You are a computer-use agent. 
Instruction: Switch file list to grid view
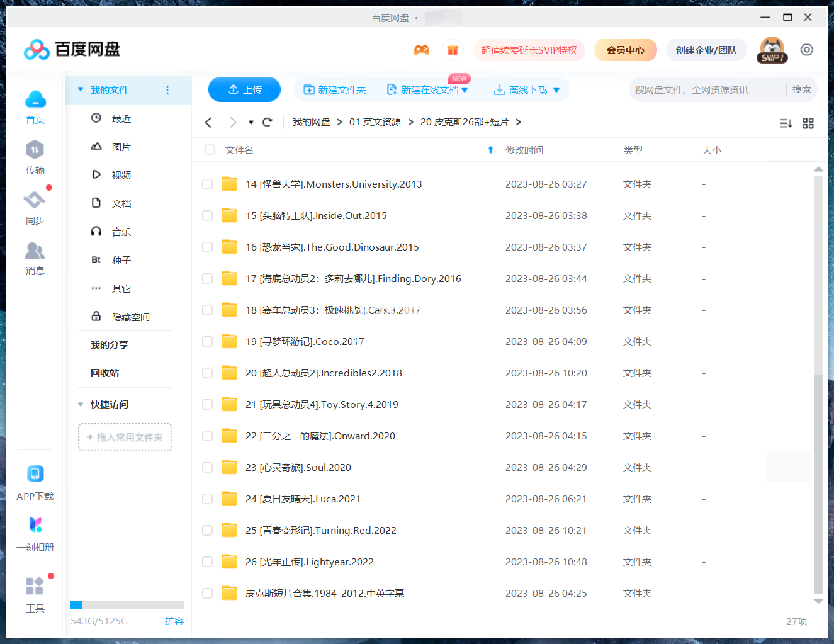click(x=808, y=123)
